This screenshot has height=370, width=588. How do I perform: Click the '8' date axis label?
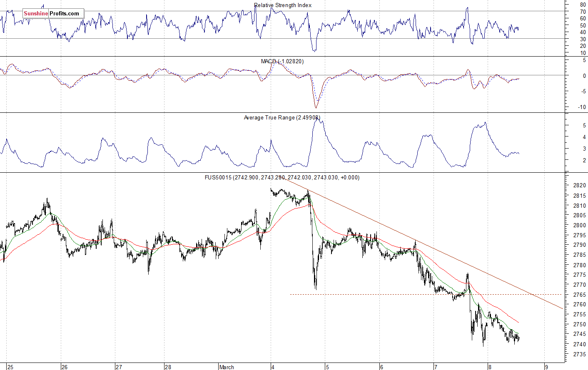490,367
